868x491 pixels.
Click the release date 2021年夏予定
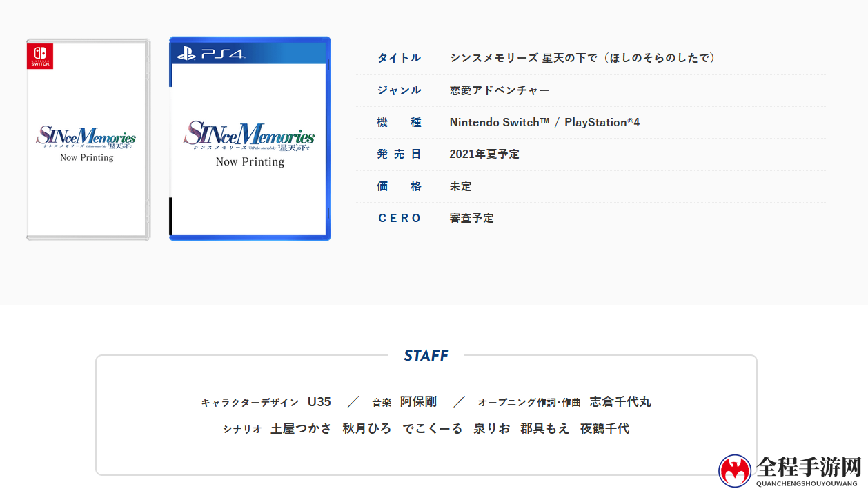point(484,154)
